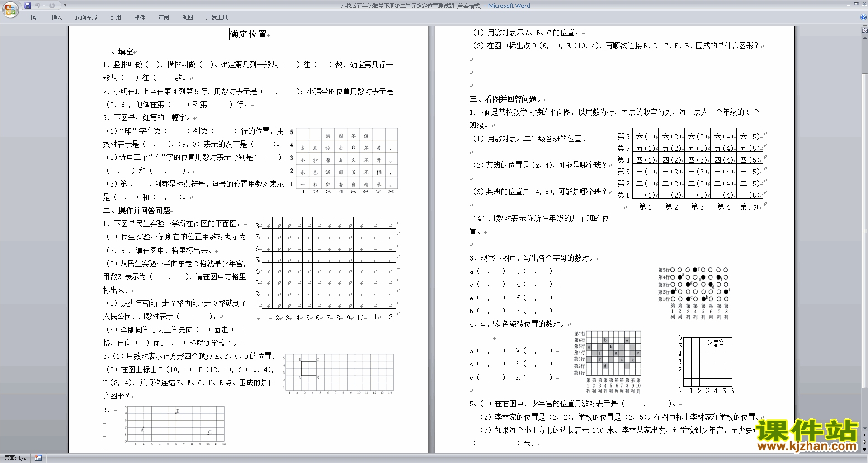Select the circle dot letter diagram image
Viewport: 868px width, 463px height.
click(x=694, y=293)
